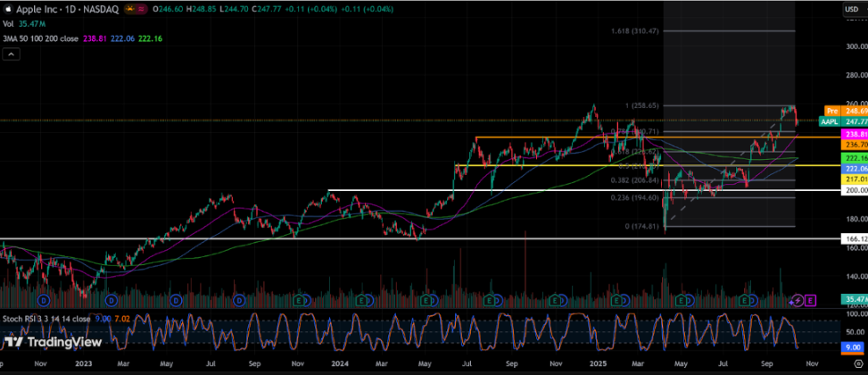868x375 pixels.
Task: Open the USD currency selector
Action: (854, 8)
